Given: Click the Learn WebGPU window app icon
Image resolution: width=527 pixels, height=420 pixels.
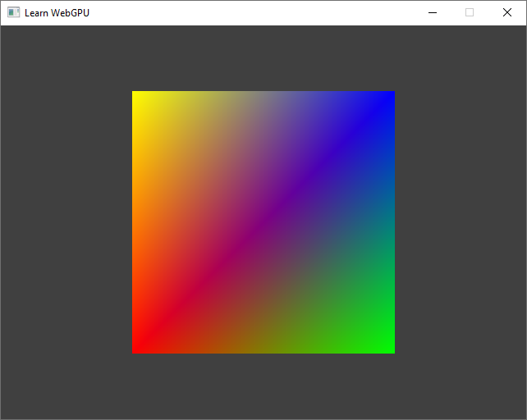Looking at the screenshot, I should pos(13,12).
